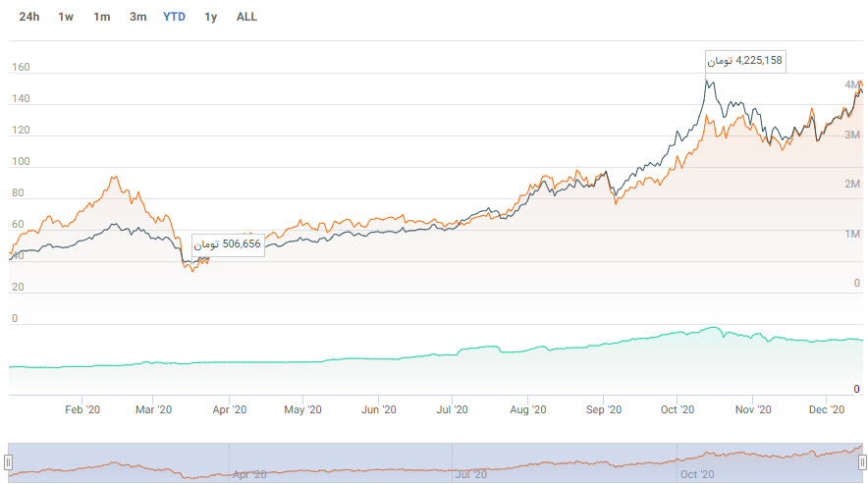Click the 160 left axis label
The width and height of the screenshot is (868, 484).
tap(21, 69)
